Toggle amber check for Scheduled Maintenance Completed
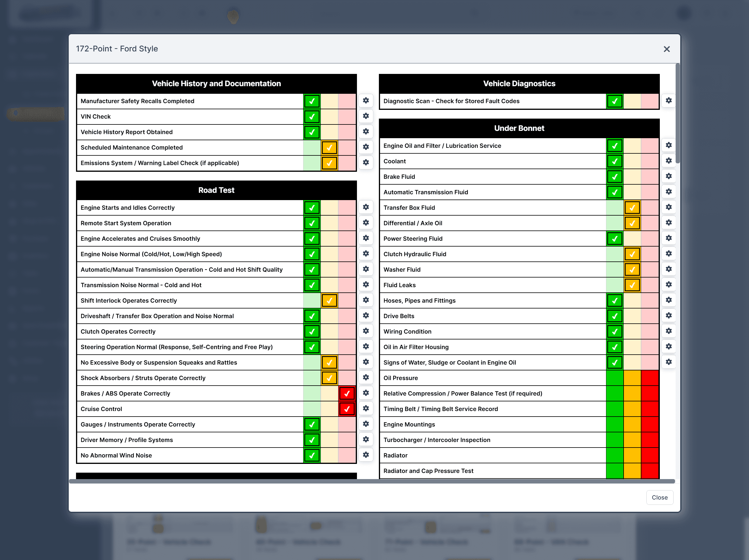 329,148
